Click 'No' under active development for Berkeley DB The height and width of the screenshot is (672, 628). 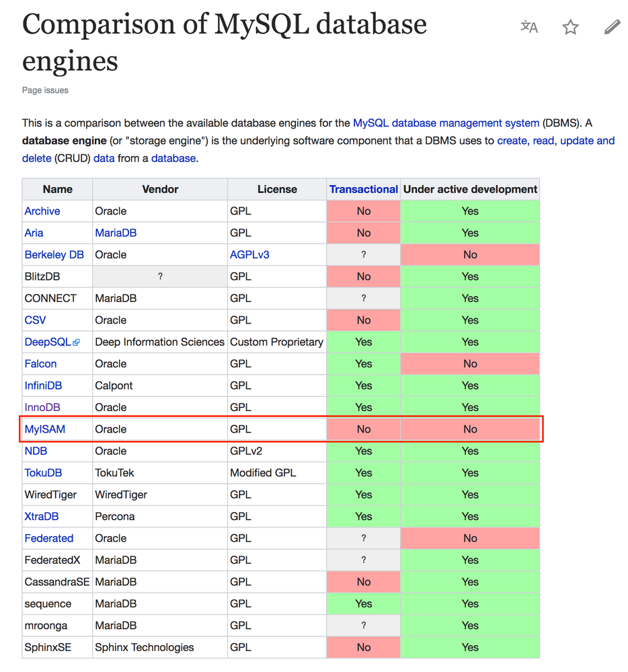pos(470,254)
